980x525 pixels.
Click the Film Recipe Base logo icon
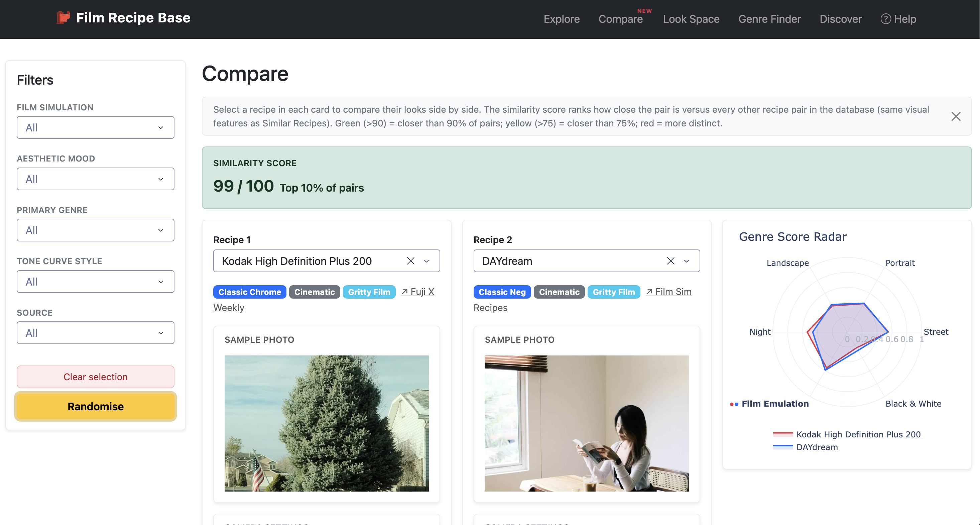(63, 17)
